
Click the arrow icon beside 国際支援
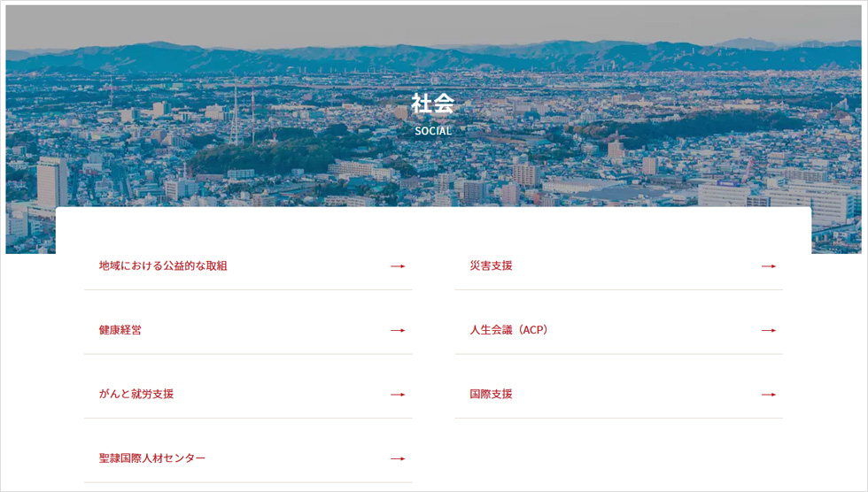pyautogui.click(x=768, y=395)
